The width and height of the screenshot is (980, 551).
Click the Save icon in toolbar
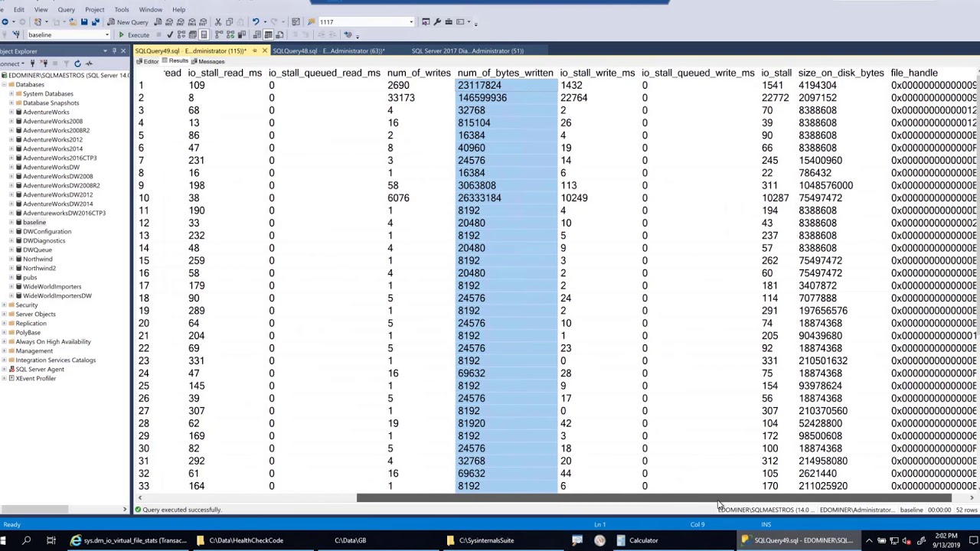click(x=84, y=21)
